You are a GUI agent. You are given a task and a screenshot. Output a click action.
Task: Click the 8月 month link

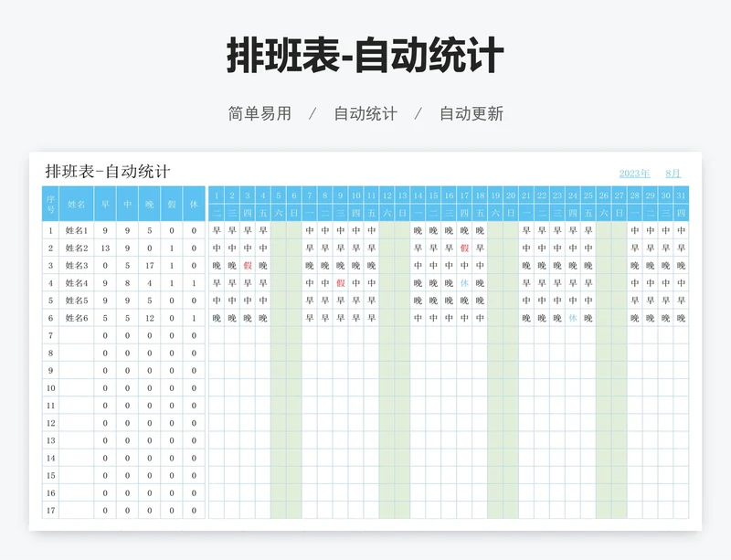coord(673,174)
